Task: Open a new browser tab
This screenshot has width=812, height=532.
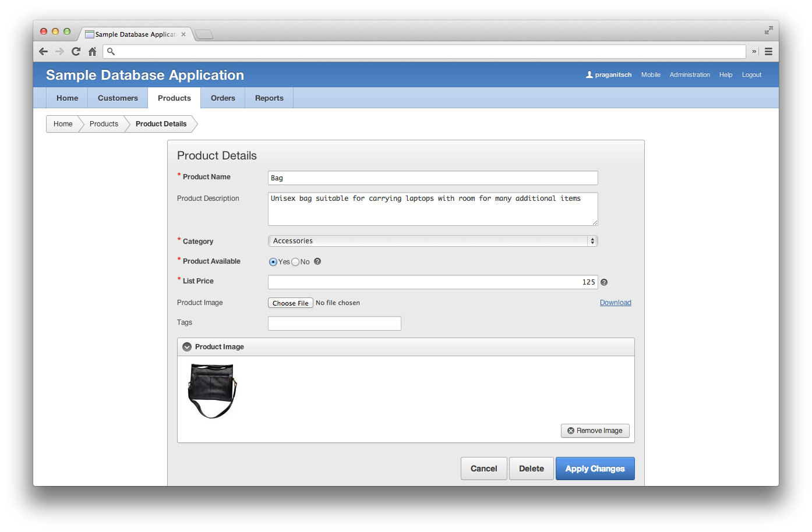Action: 203,34
